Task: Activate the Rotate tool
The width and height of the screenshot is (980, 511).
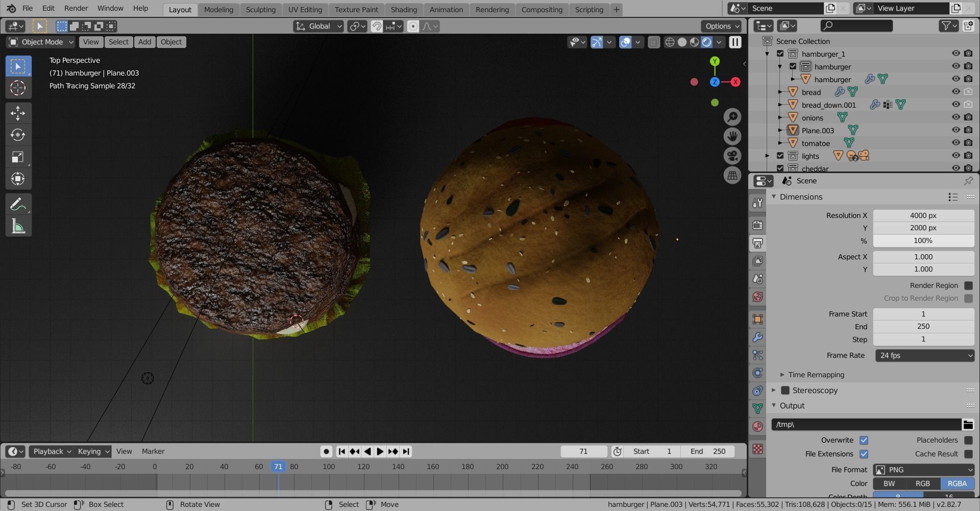Action: click(x=18, y=135)
